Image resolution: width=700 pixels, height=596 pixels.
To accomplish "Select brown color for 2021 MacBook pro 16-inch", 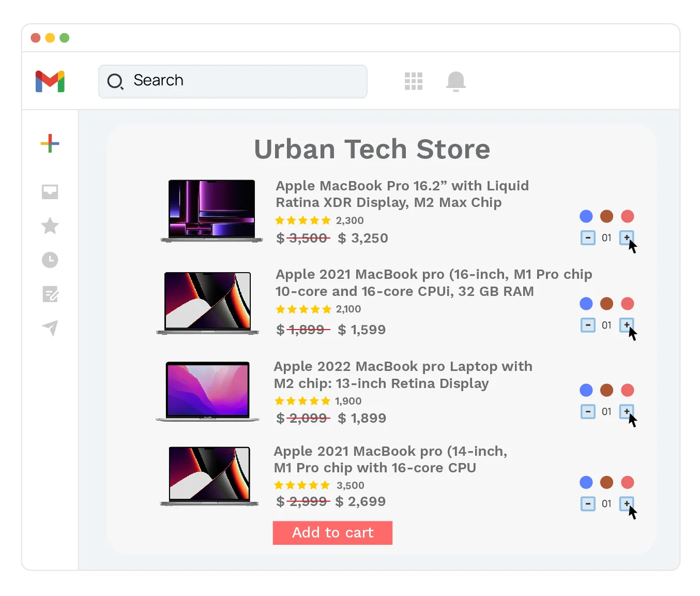I will (607, 304).
